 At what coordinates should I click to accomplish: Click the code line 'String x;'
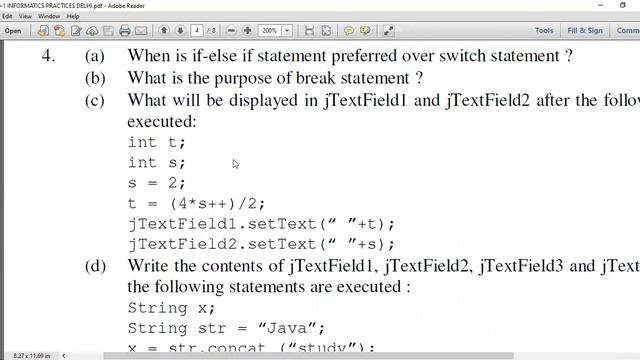coord(171,308)
